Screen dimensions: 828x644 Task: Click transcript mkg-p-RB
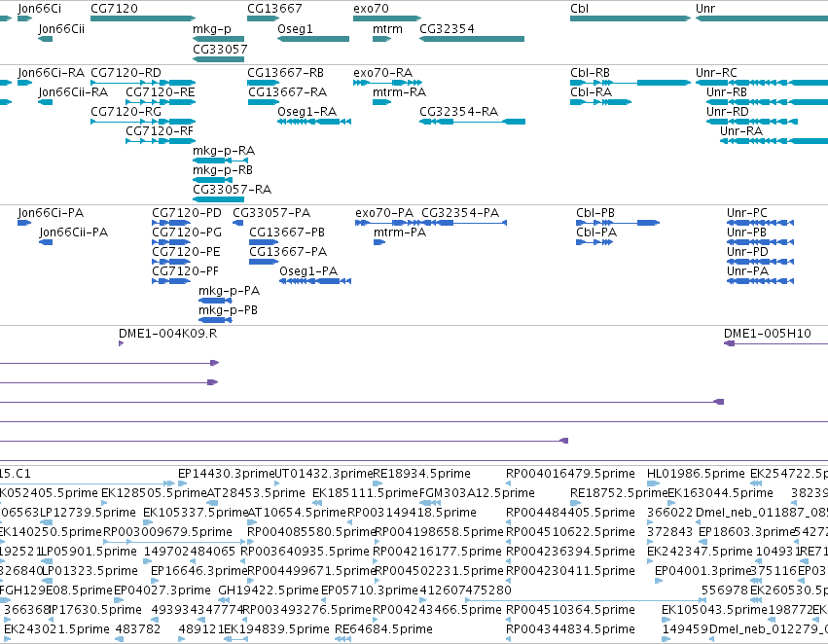click(222, 170)
